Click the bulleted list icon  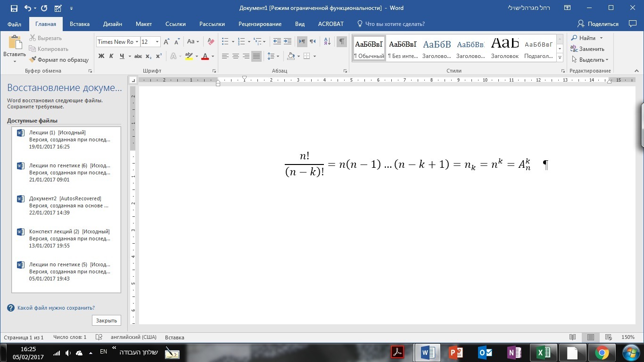click(x=225, y=41)
